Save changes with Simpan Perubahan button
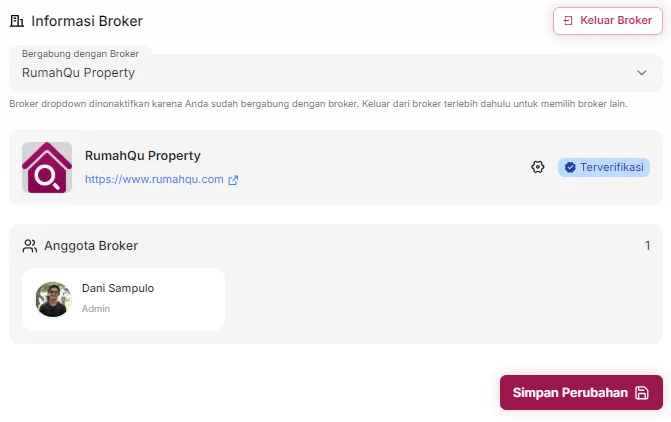The height and width of the screenshot is (422, 671). 570,393
